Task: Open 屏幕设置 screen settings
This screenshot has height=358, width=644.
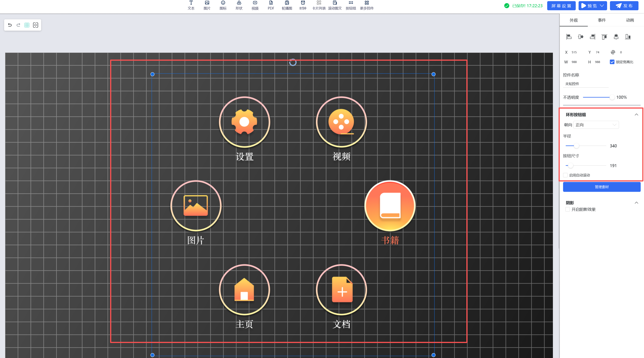Action: click(x=561, y=6)
